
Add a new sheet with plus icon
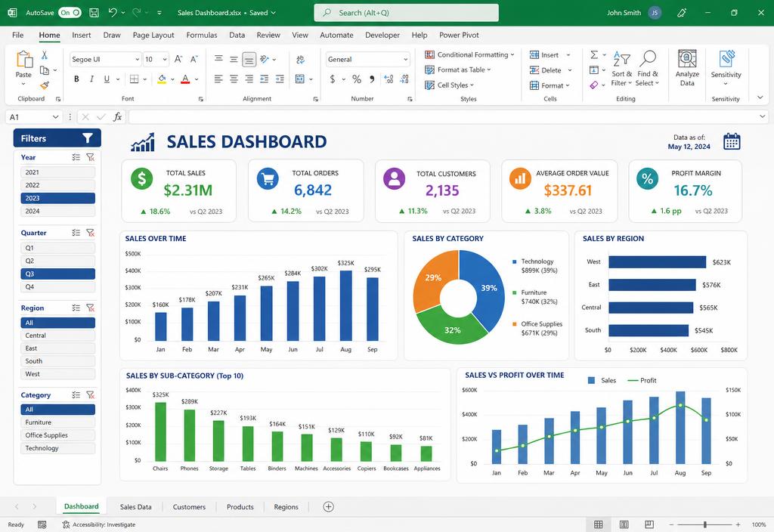point(328,506)
